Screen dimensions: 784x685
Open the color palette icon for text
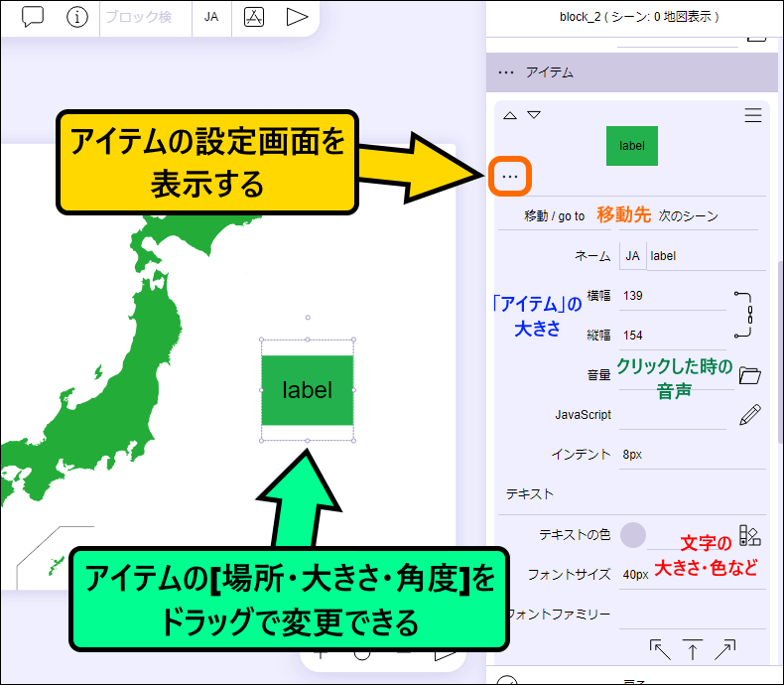(x=750, y=536)
